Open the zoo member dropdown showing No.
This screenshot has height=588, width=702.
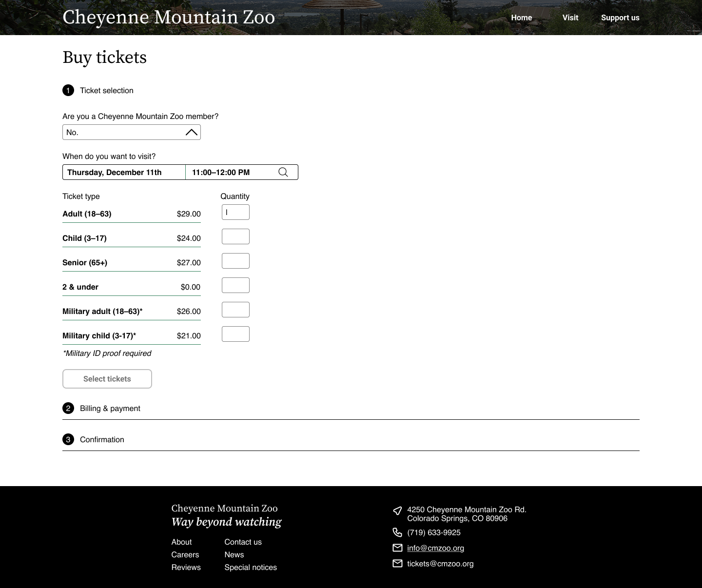(x=132, y=132)
